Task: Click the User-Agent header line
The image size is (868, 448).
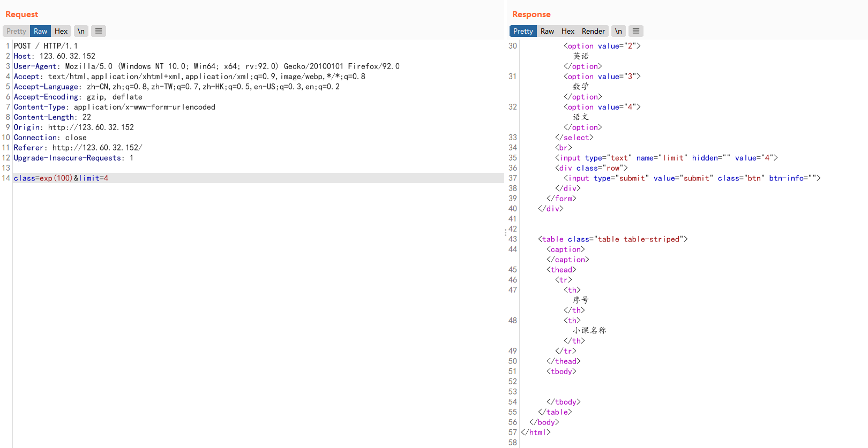Action: click(207, 66)
